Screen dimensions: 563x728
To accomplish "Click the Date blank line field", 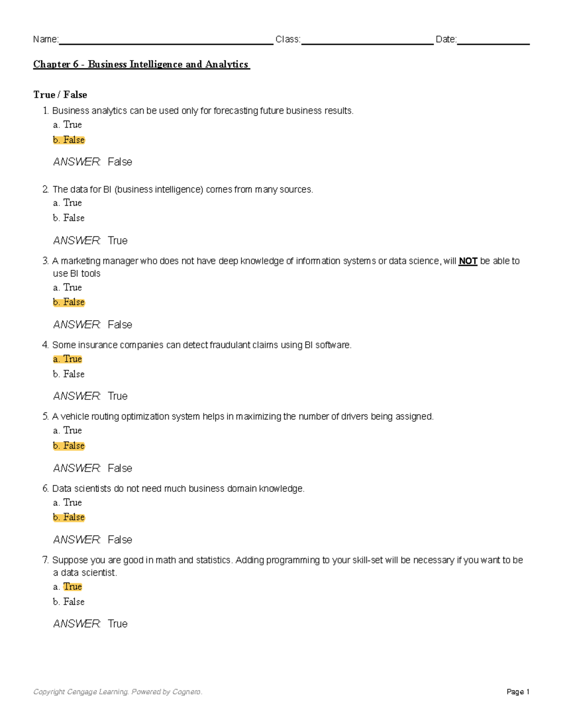I will 493,40.
